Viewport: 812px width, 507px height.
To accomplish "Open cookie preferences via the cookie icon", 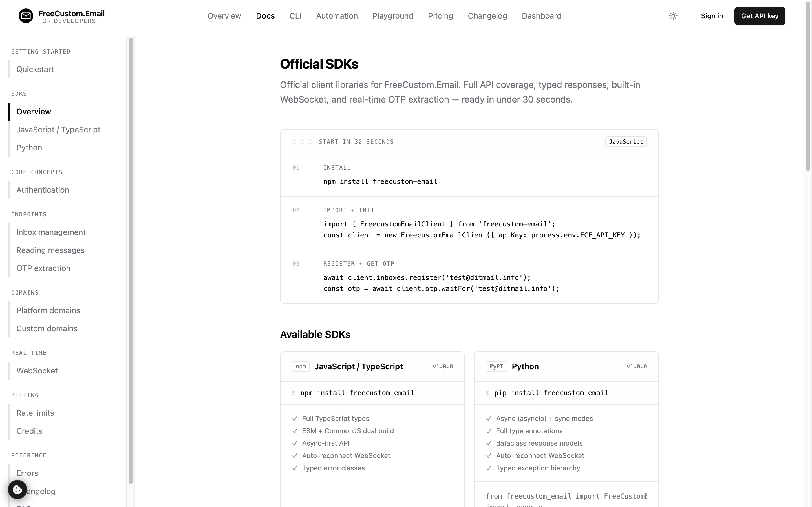I will (17, 490).
